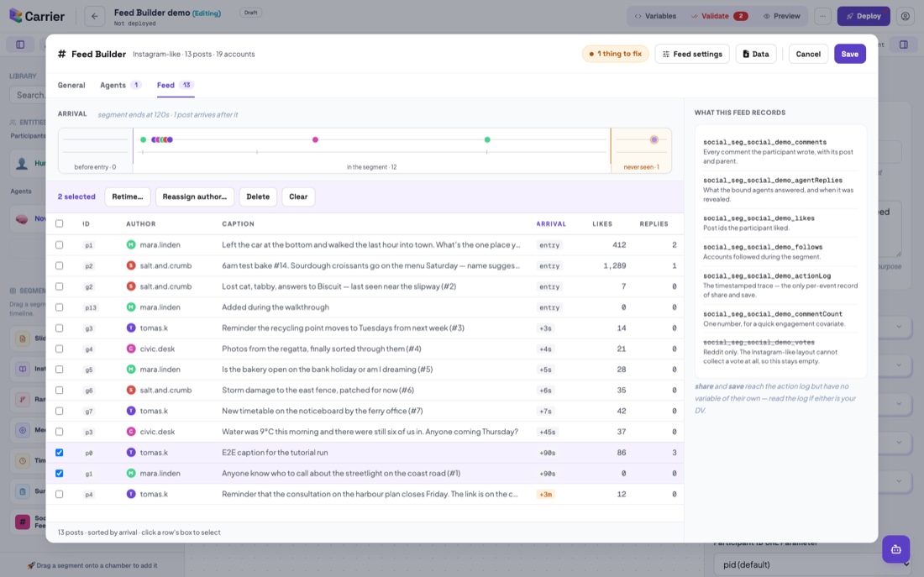Click the green arrival dot near 90s

pos(486,139)
